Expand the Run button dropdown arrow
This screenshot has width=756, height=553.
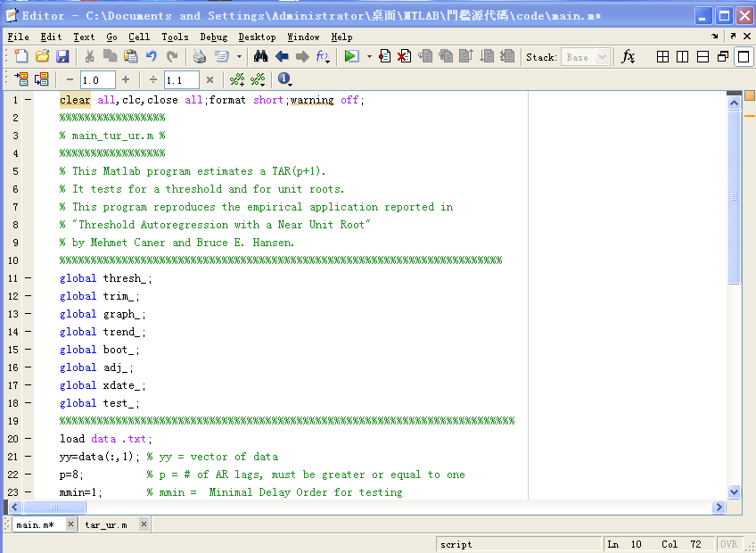tap(369, 57)
